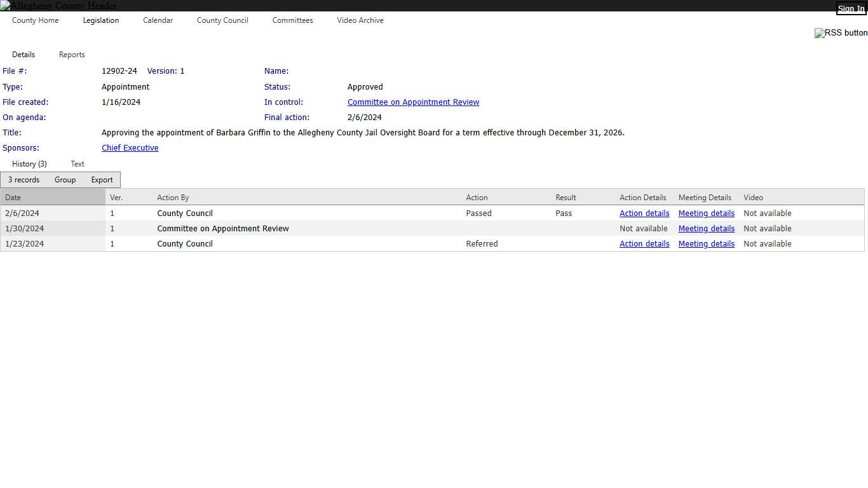The width and height of the screenshot is (868, 488).
Task: Open the Export dropdown in the toolbar
Action: tap(102, 180)
